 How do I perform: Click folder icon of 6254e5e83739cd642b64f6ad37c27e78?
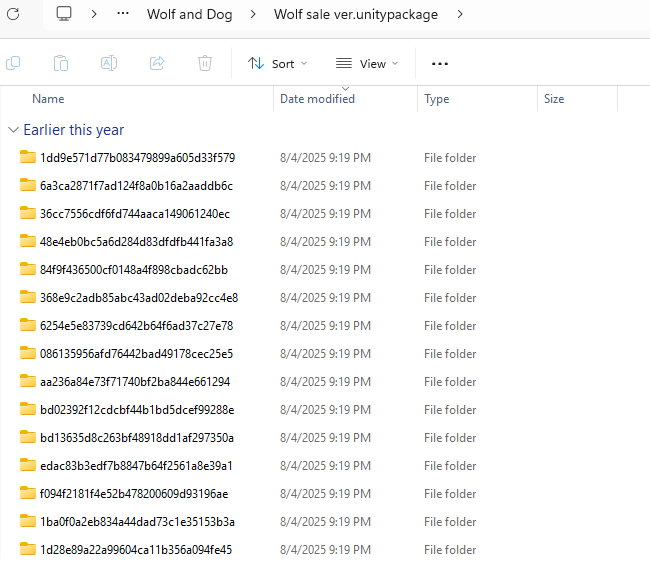(28, 325)
